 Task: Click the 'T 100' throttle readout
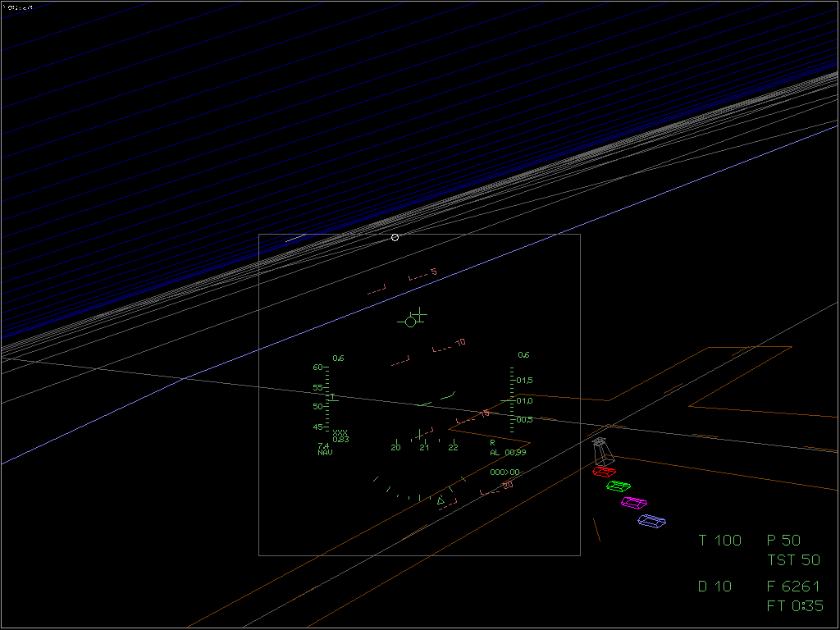720,540
